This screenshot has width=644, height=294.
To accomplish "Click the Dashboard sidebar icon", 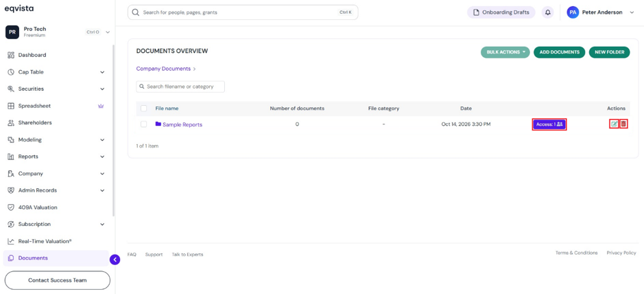I will pos(11,55).
